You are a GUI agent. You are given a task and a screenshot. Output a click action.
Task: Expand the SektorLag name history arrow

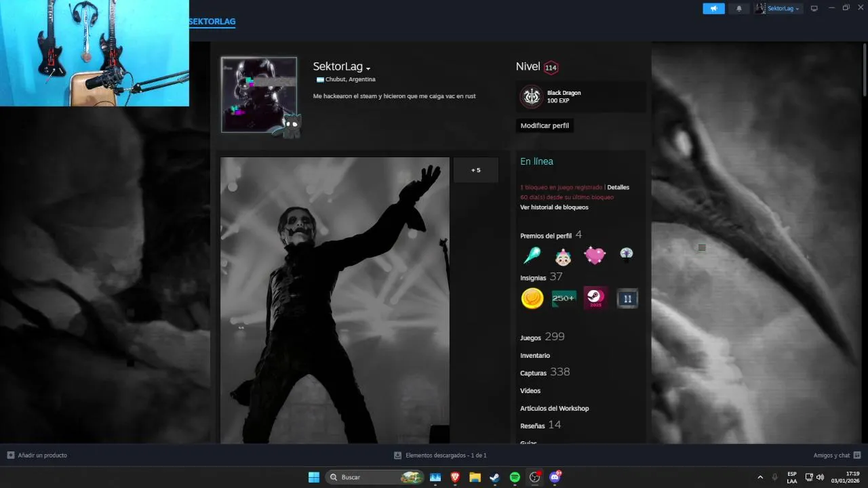pyautogui.click(x=368, y=68)
